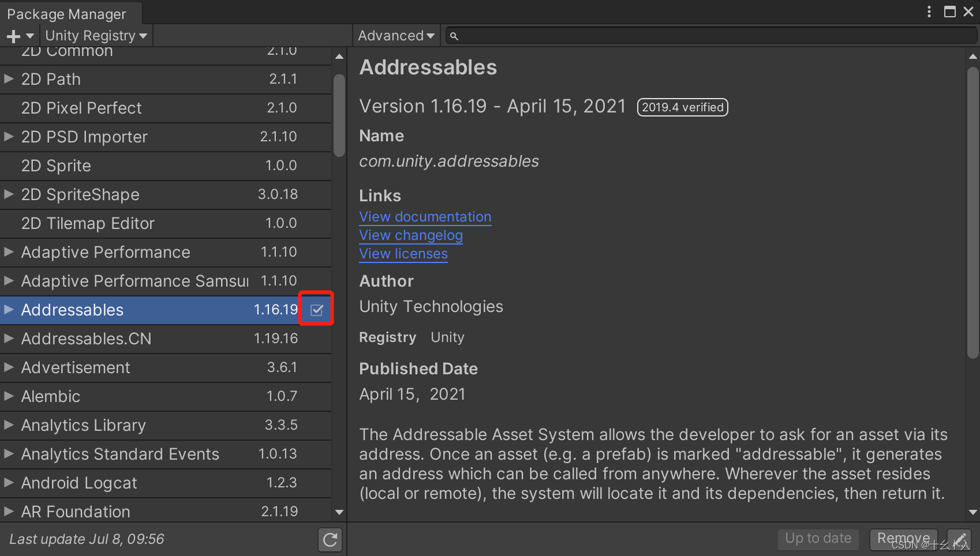Select the 2D Sprite package
The height and width of the screenshot is (556, 980).
(166, 166)
